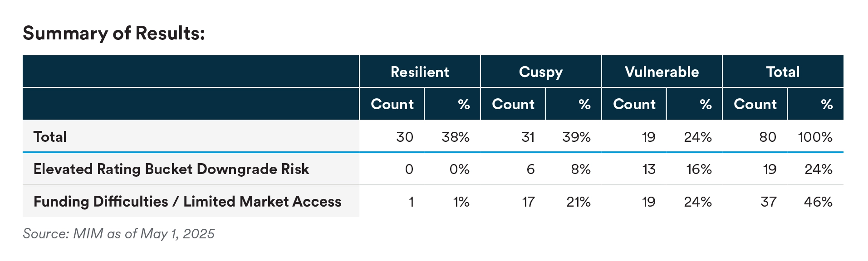Screen dimensions: 868x261
Task: Click Funding Difficulties / Limited Market Access label
Action: click(187, 202)
